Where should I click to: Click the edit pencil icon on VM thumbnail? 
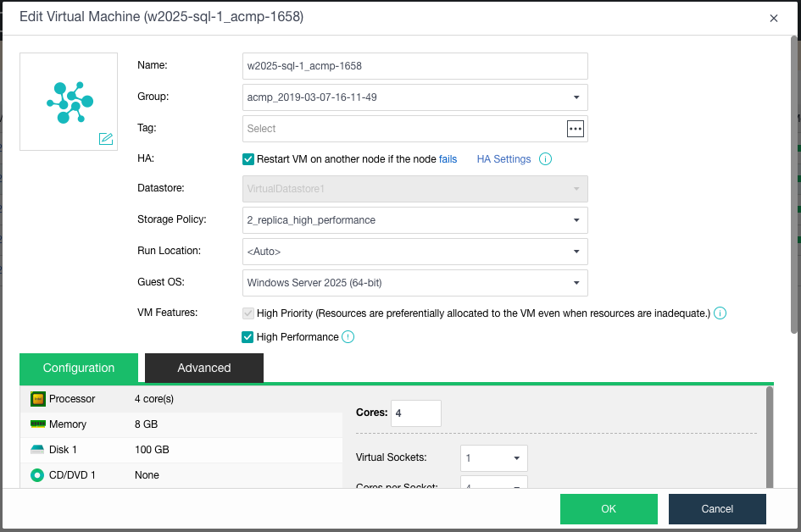click(x=106, y=139)
